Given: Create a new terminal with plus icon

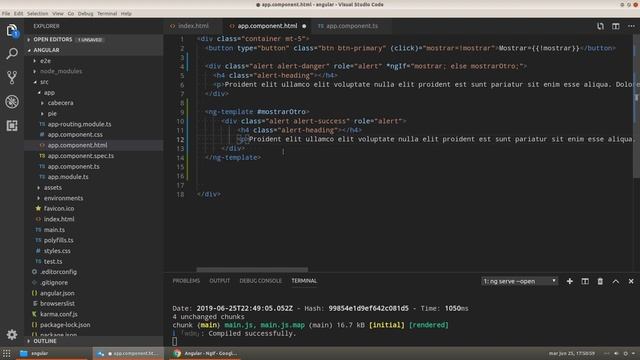Looking at the screenshot, I should coord(569,281).
